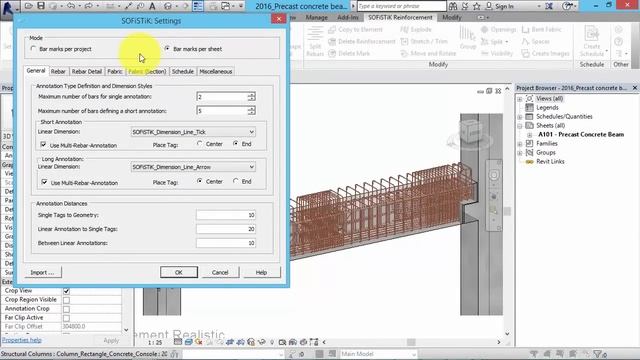This screenshot has width=640, height=360.
Task: Select Center place tag for Short Annotation
Action: click(200, 144)
